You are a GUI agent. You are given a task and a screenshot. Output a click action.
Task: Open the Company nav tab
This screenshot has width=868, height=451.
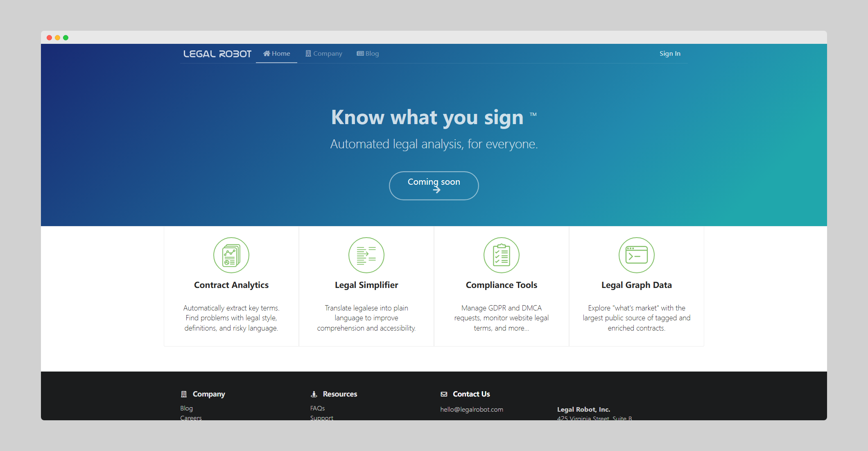[x=323, y=54]
